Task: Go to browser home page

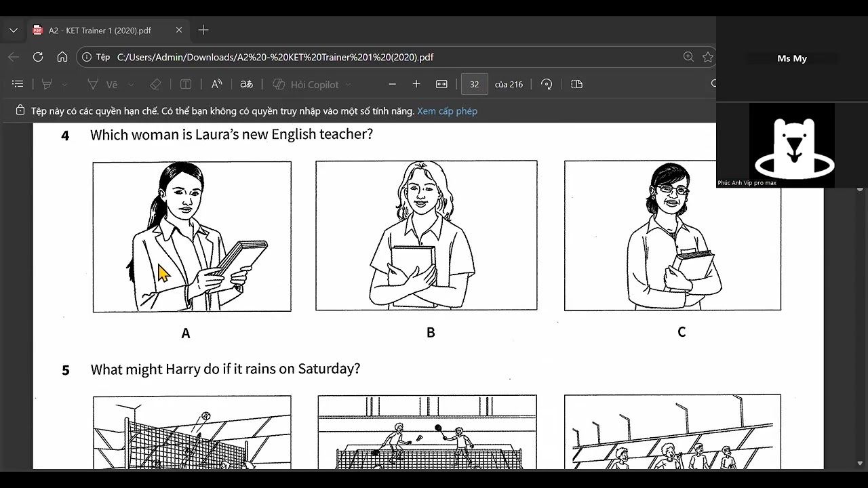Action: point(62,57)
